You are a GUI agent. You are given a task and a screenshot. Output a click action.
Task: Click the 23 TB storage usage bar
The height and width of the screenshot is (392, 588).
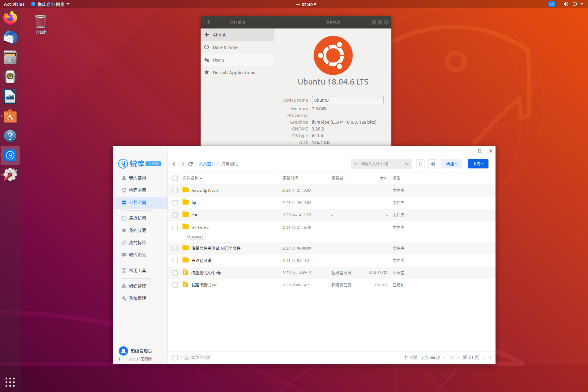coord(140,359)
